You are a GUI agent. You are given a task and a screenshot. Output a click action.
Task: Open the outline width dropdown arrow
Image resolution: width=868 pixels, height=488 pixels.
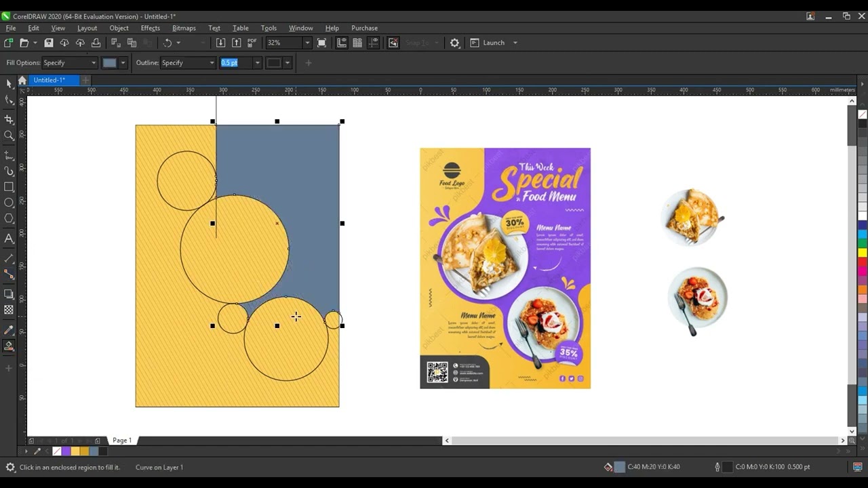[x=257, y=63]
